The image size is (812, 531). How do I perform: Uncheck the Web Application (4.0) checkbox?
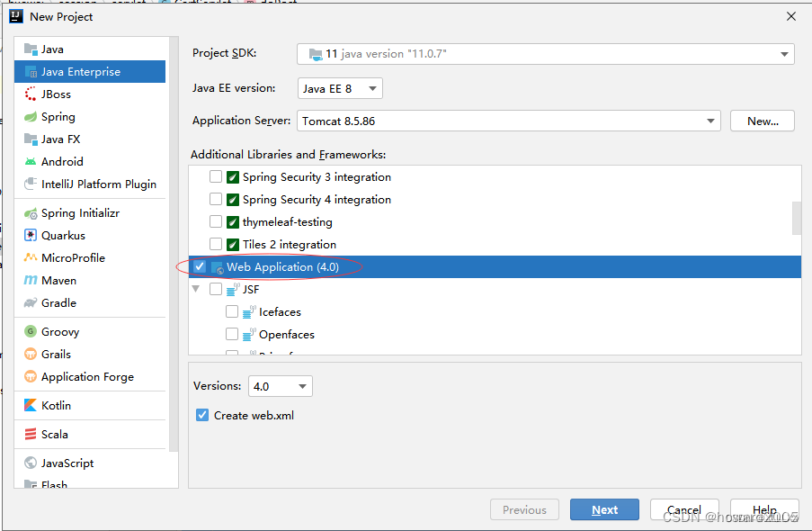pyautogui.click(x=200, y=266)
